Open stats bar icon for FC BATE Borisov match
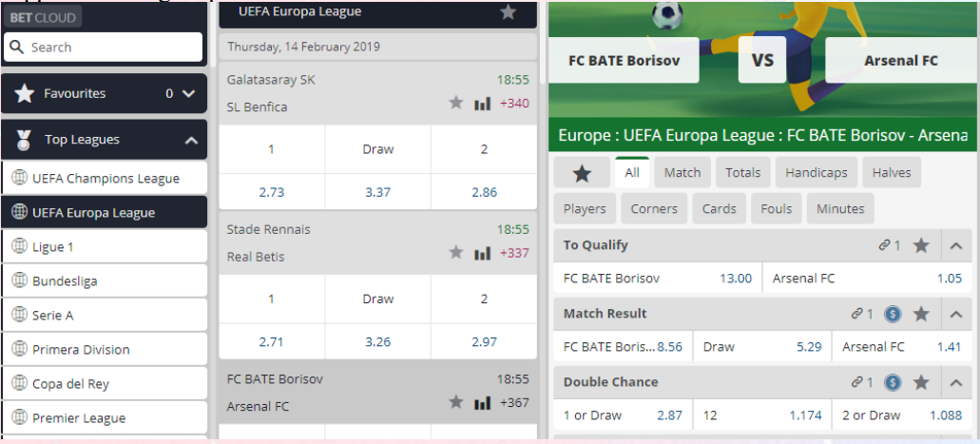980x444 pixels. 482,403
